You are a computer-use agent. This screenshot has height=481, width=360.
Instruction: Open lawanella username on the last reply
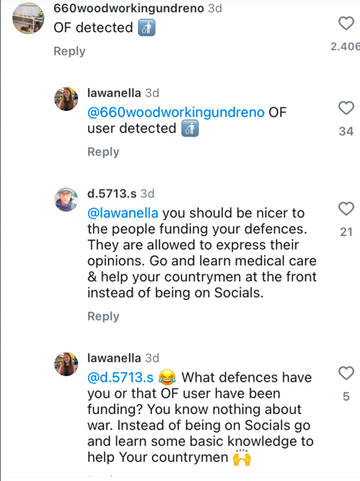coord(114,358)
